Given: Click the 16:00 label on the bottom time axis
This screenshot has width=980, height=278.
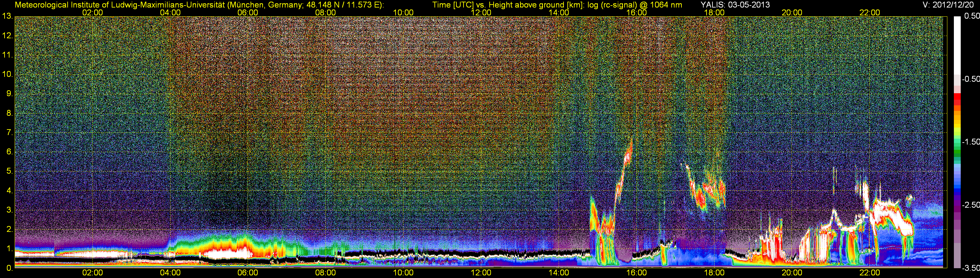Looking at the screenshot, I should (636, 273).
